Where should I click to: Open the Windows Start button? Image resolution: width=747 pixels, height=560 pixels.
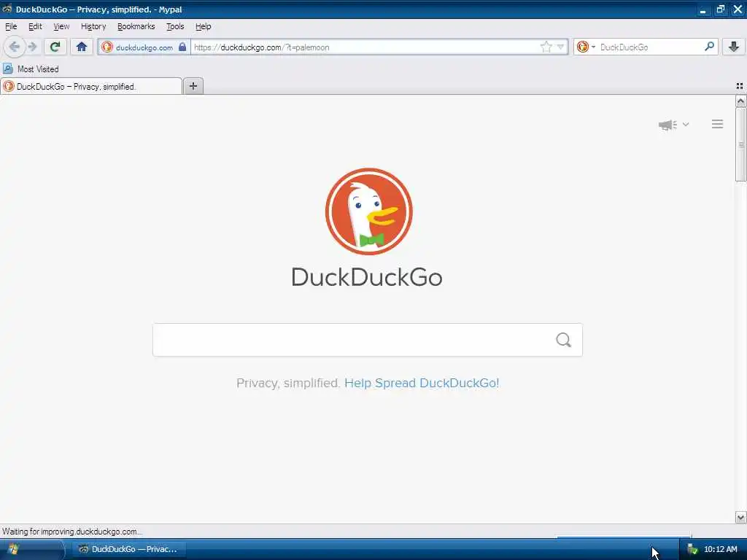[31, 549]
